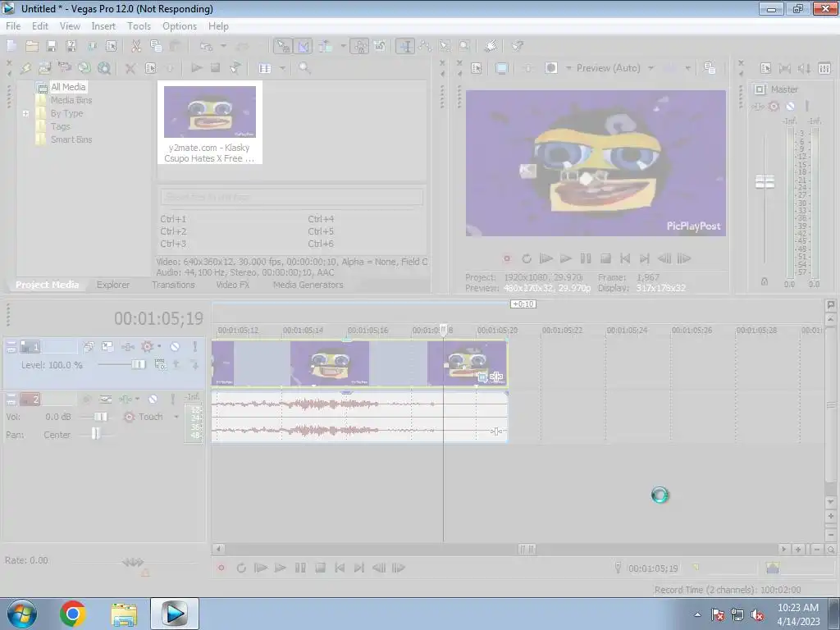Select the Normal Edit tool
Viewport: 840px width, 630px height.
tap(405, 46)
